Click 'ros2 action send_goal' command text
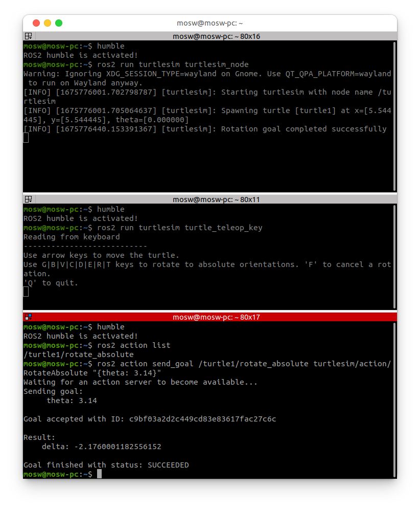 click(145, 364)
